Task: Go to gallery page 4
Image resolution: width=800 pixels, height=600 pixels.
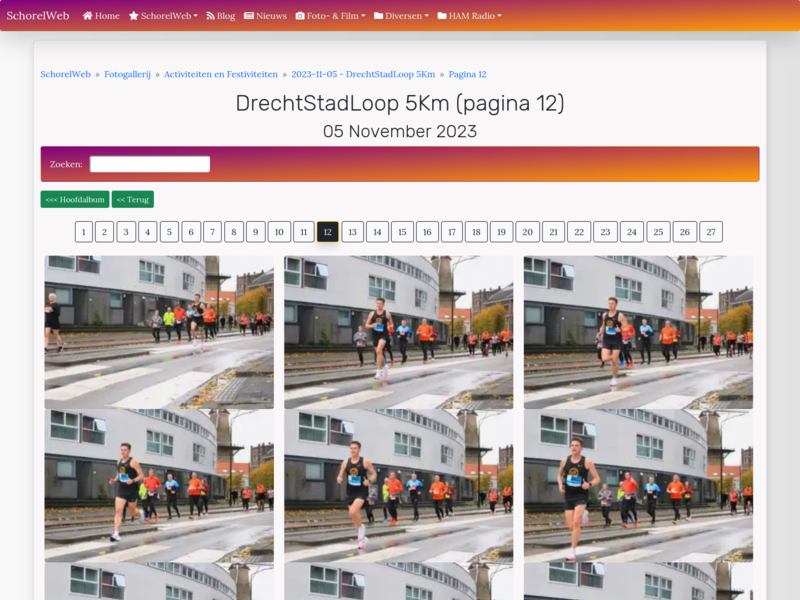Action: pyautogui.click(x=147, y=232)
